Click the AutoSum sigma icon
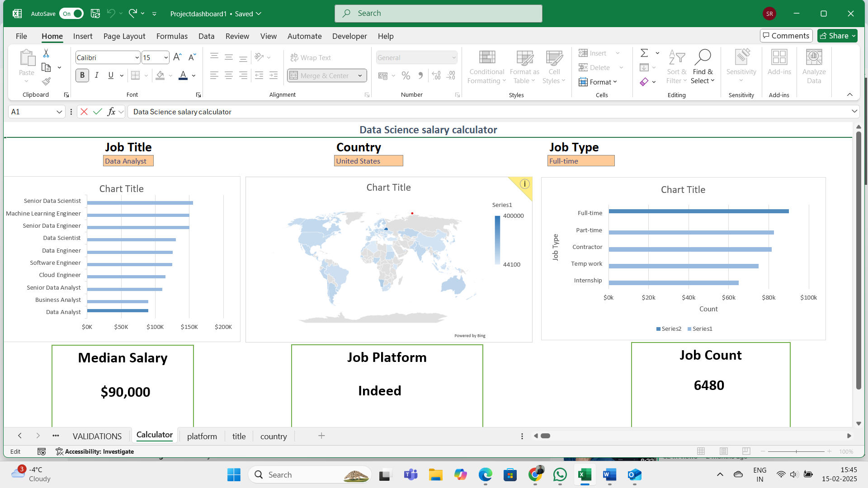 (644, 53)
